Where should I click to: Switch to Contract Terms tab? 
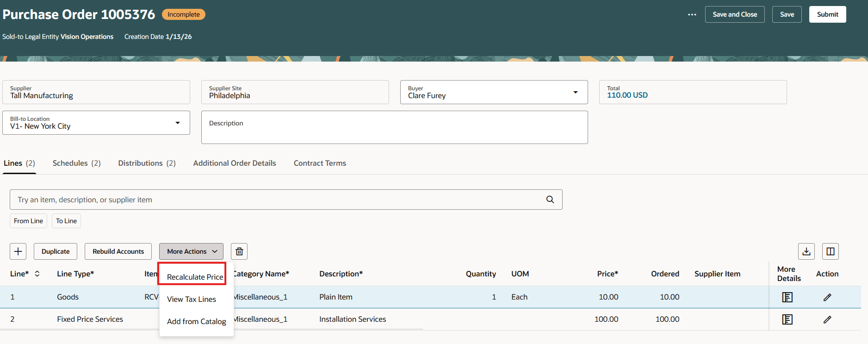point(320,163)
